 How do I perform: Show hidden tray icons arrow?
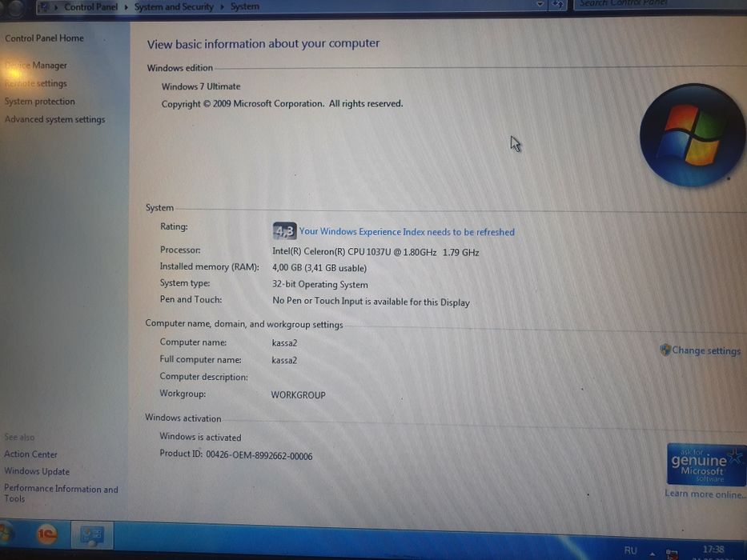point(652,554)
